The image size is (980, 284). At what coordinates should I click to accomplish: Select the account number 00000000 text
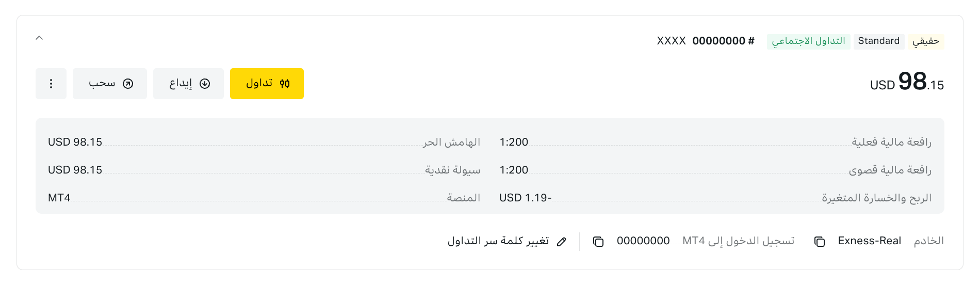718,41
